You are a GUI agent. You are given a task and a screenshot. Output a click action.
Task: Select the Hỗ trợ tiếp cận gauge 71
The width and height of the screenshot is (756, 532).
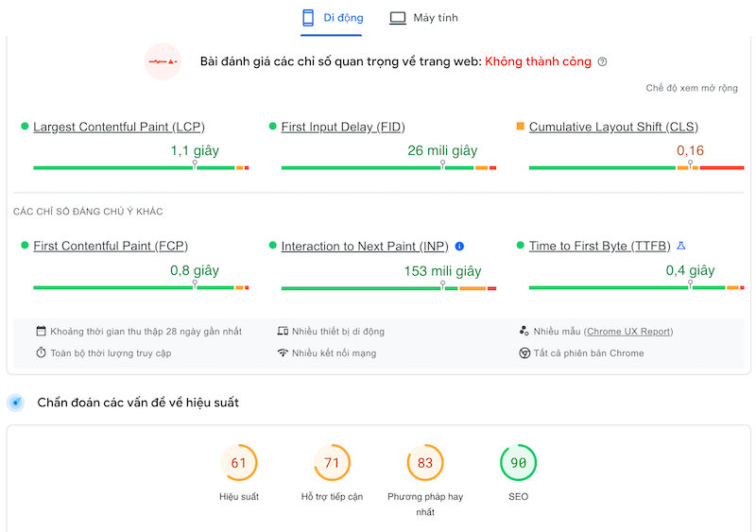pyautogui.click(x=332, y=463)
